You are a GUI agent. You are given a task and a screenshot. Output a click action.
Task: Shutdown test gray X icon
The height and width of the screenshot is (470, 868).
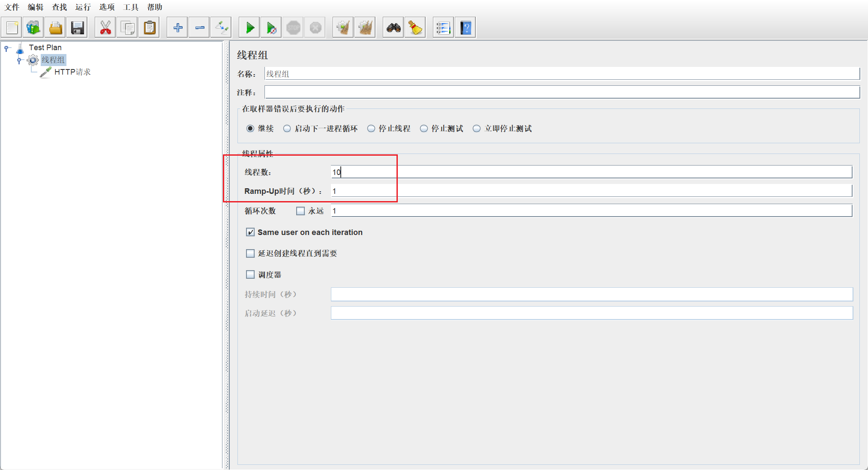pos(315,28)
